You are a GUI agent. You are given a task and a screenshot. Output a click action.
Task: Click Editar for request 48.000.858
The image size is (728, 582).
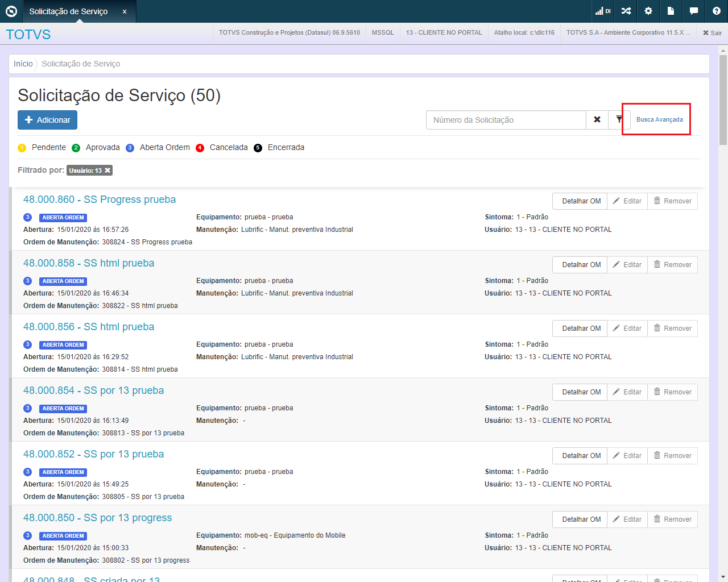click(x=627, y=265)
